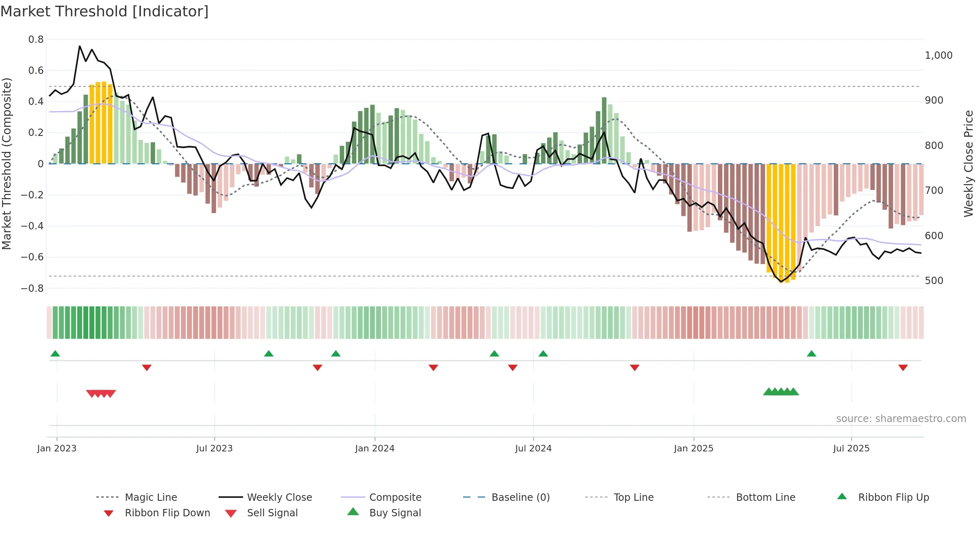This screenshot has height=551, width=980.
Task: Click the ribbon flip down marker in early June 2024
Action: coord(513,368)
